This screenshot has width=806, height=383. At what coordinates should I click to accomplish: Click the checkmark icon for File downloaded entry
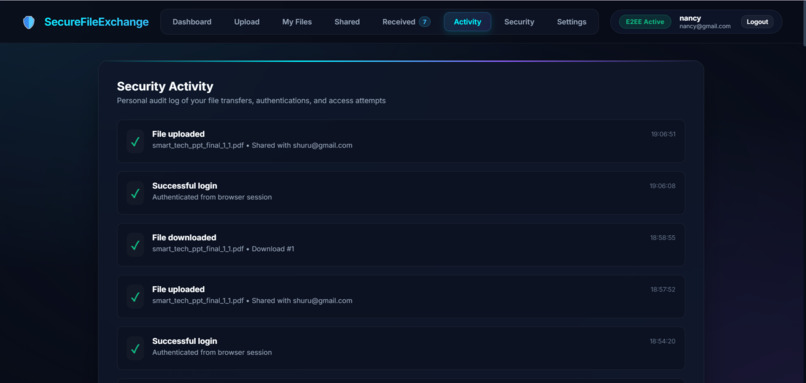coord(135,245)
